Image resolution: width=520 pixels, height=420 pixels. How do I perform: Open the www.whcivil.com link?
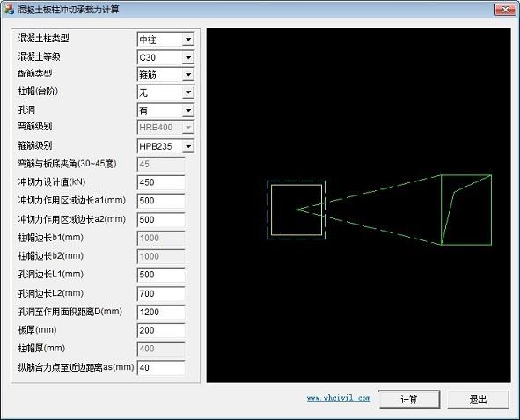(339, 398)
